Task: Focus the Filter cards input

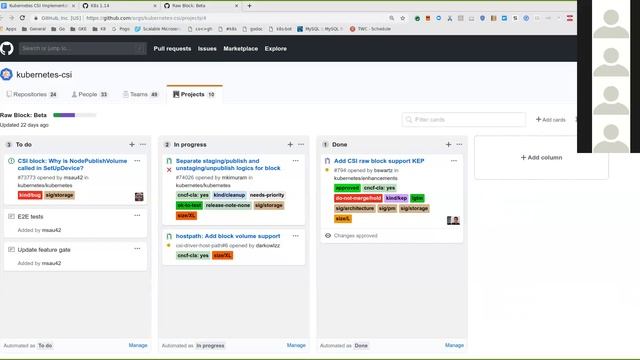Action: [x=464, y=120]
